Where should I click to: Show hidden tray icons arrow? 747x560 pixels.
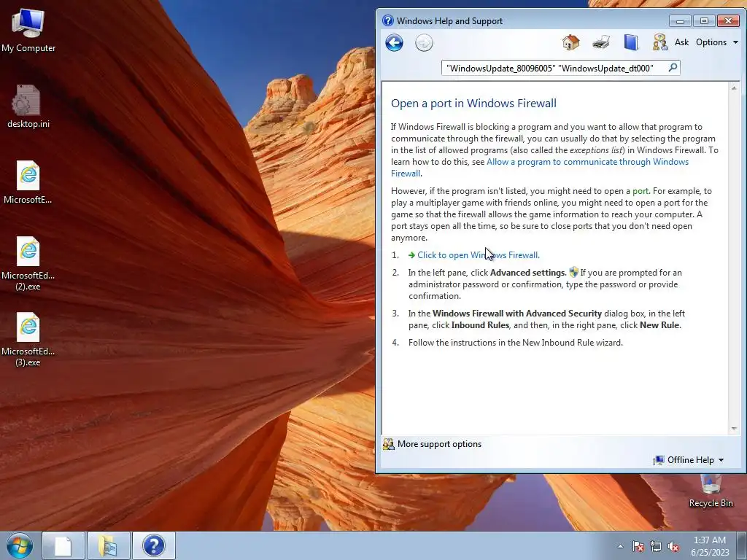(x=620, y=546)
